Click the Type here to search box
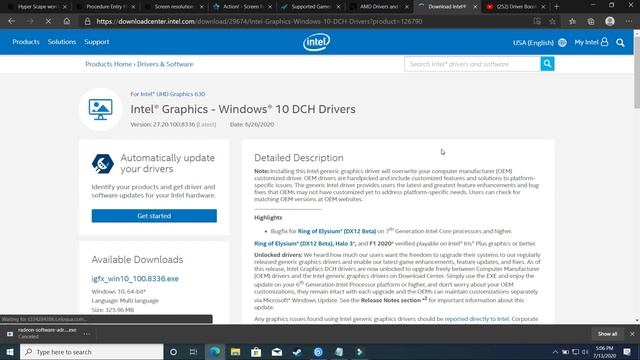Image resolution: width=640 pixels, height=360 pixels. click(92, 352)
